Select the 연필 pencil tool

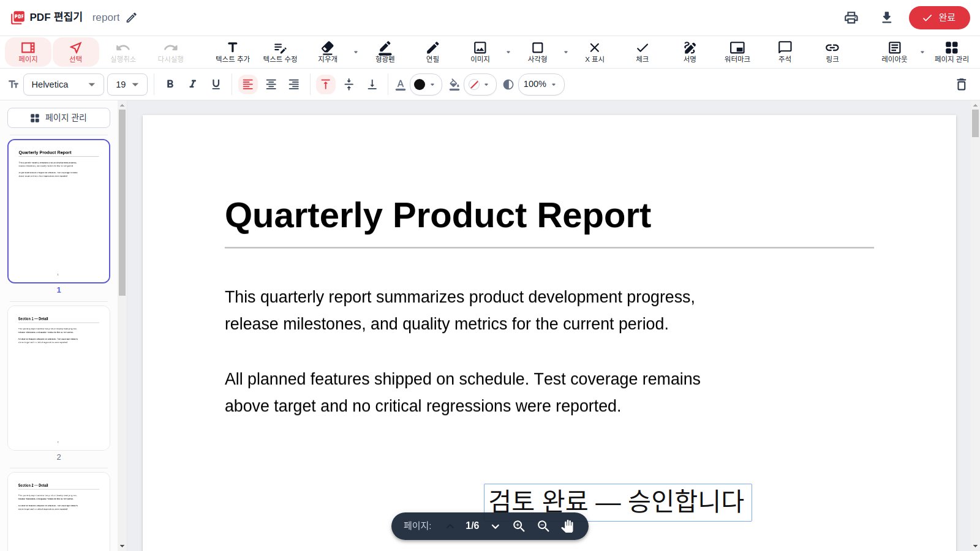click(433, 52)
